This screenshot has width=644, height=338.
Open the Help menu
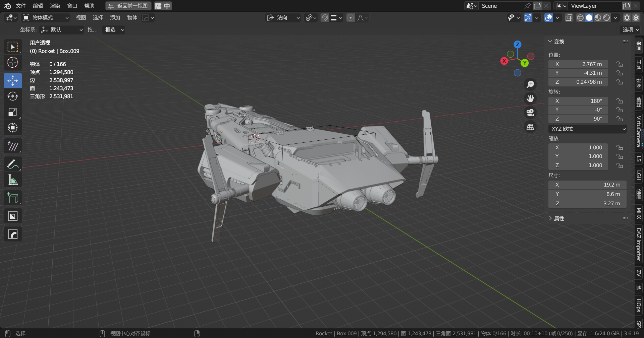[x=89, y=6]
